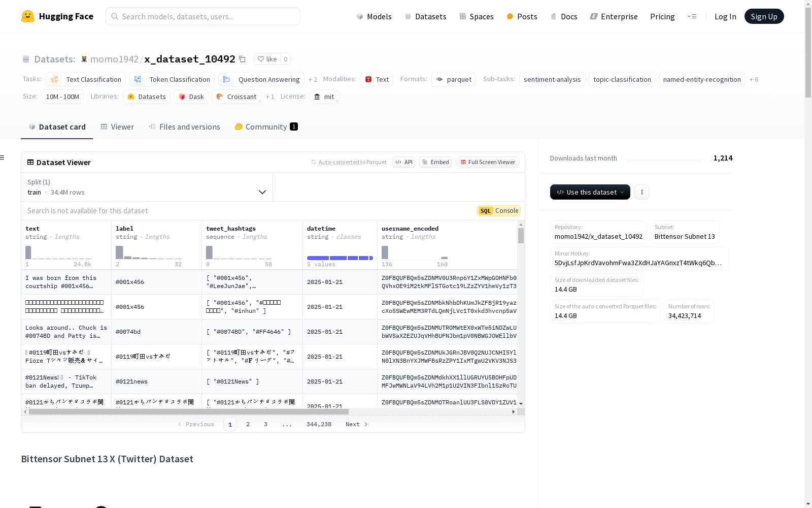Click the Hugging Face logo icon

click(28, 16)
